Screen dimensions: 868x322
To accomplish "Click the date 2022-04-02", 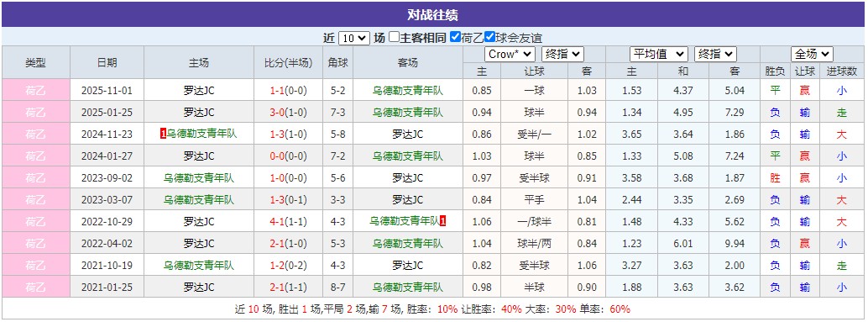I will (x=107, y=243).
